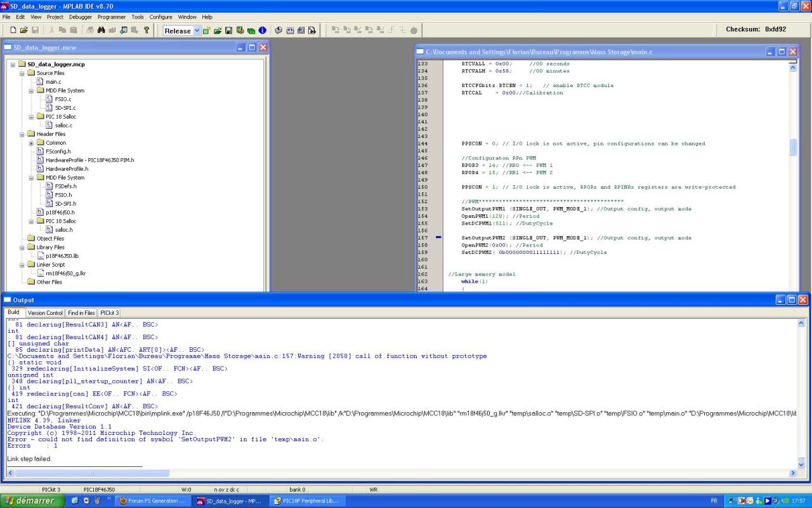812x508 pixels.
Task: Select salloc.c in the project tree
Action: coord(63,125)
